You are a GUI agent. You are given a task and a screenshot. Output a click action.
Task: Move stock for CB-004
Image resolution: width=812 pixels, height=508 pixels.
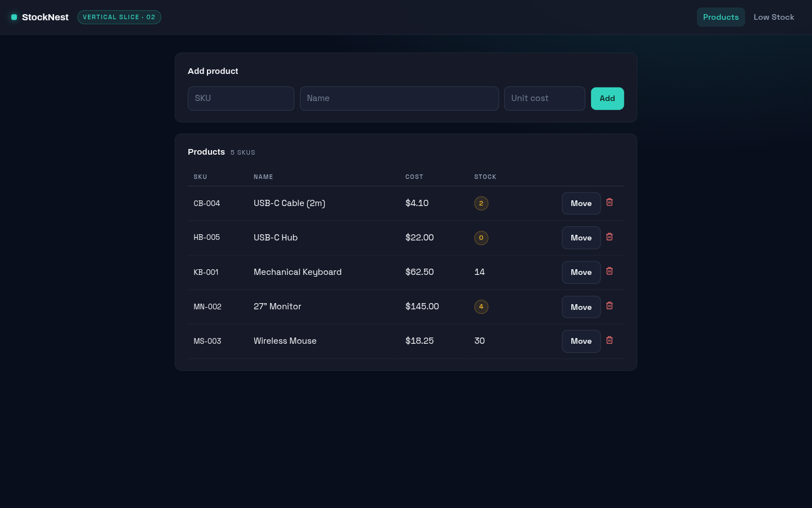(x=581, y=203)
